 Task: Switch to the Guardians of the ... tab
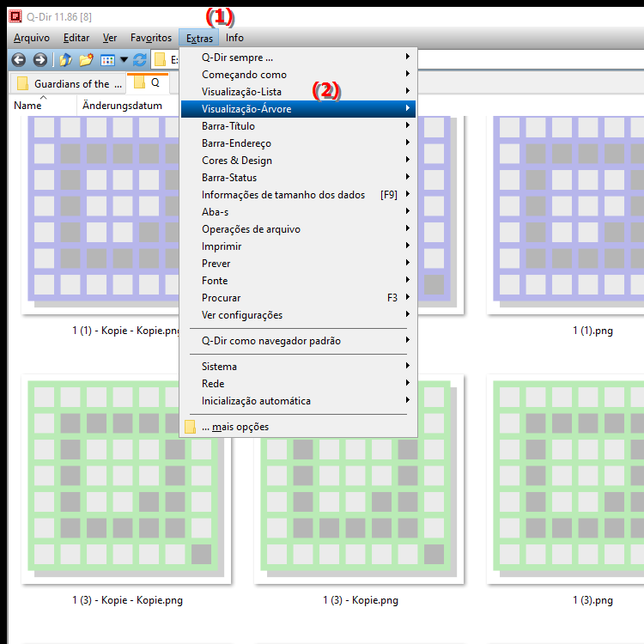[x=68, y=84]
